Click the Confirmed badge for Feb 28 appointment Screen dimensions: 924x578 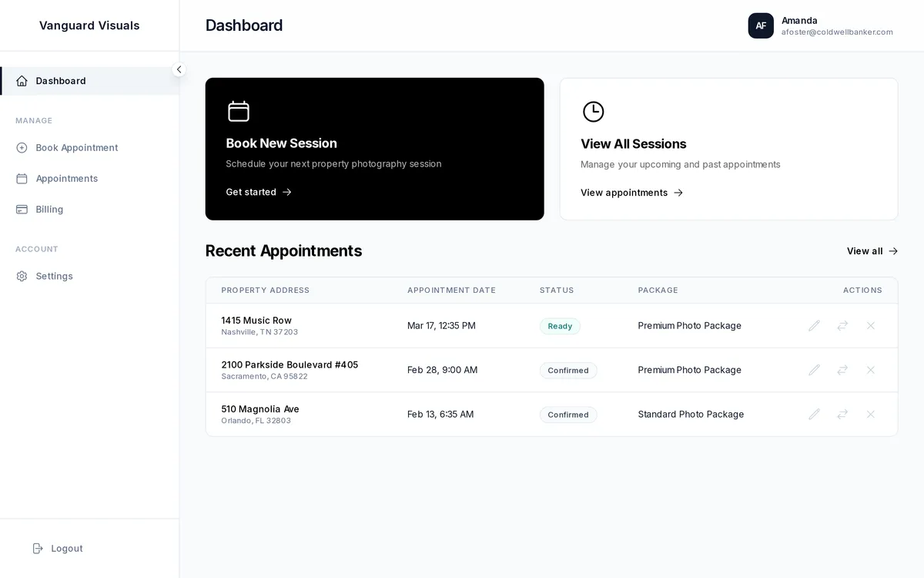click(x=568, y=370)
